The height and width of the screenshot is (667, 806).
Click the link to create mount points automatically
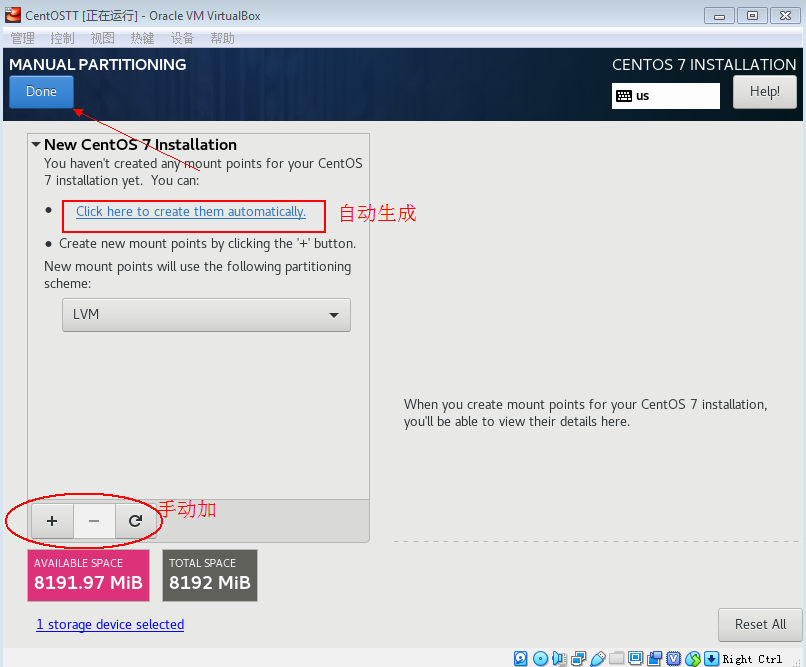(191, 212)
